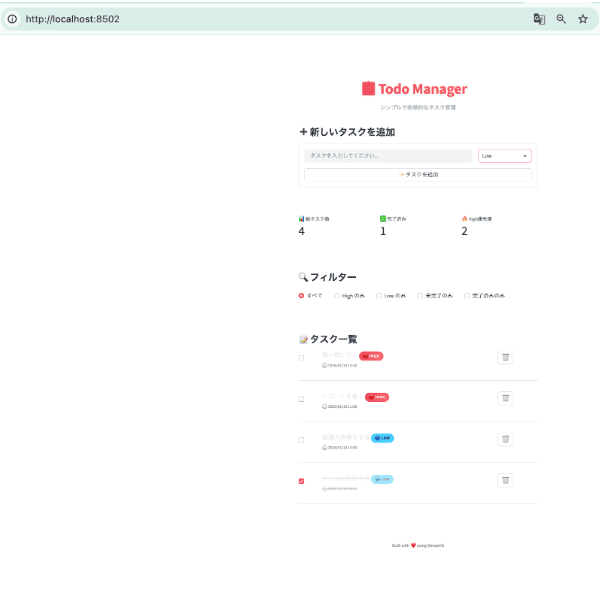Image resolution: width=600 pixels, height=595 pixels.
Task: Delete the completed strikethrough task with trash icon
Action: (505, 480)
